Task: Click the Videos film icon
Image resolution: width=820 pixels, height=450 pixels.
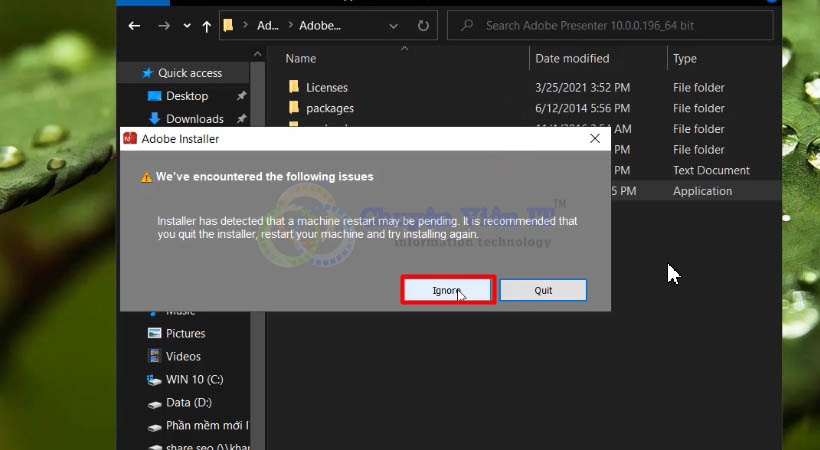Action: click(x=154, y=356)
